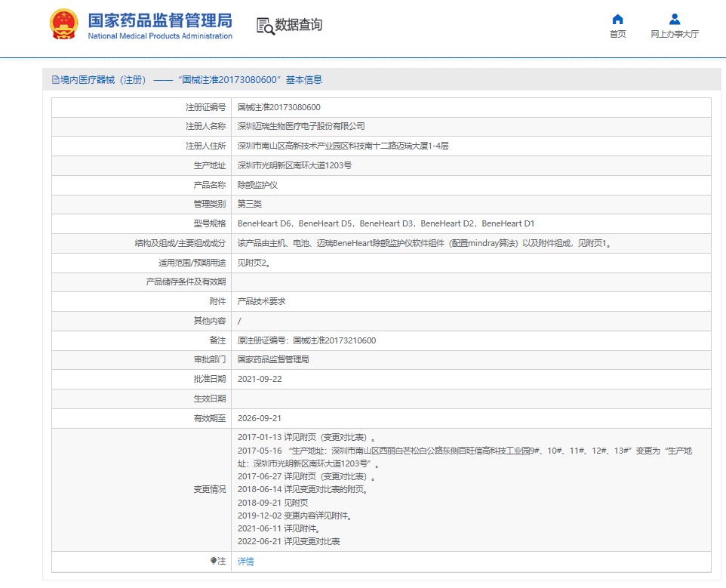The width and height of the screenshot is (726, 588).
Task: Click the product name 除颤监护仪
Action: coord(258,185)
